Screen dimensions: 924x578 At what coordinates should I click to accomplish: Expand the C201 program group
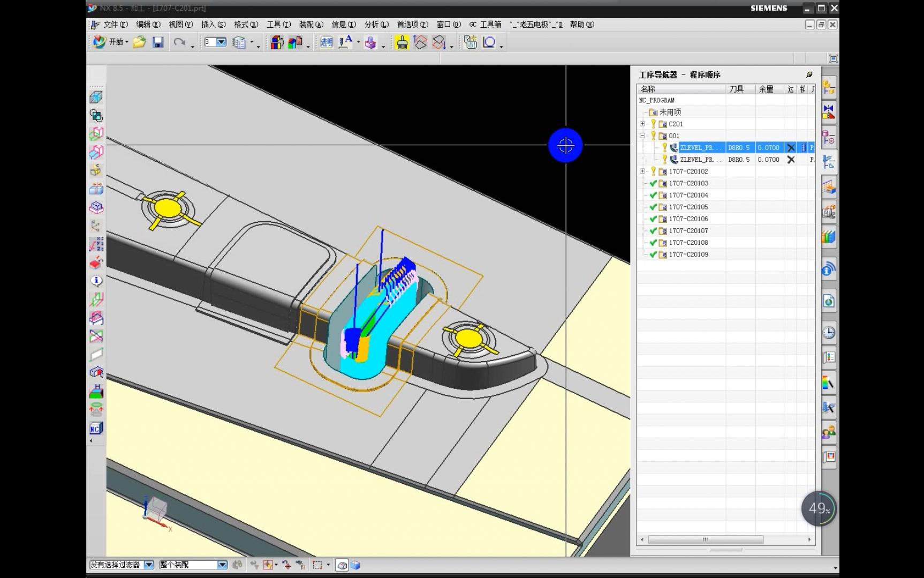(642, 124)
